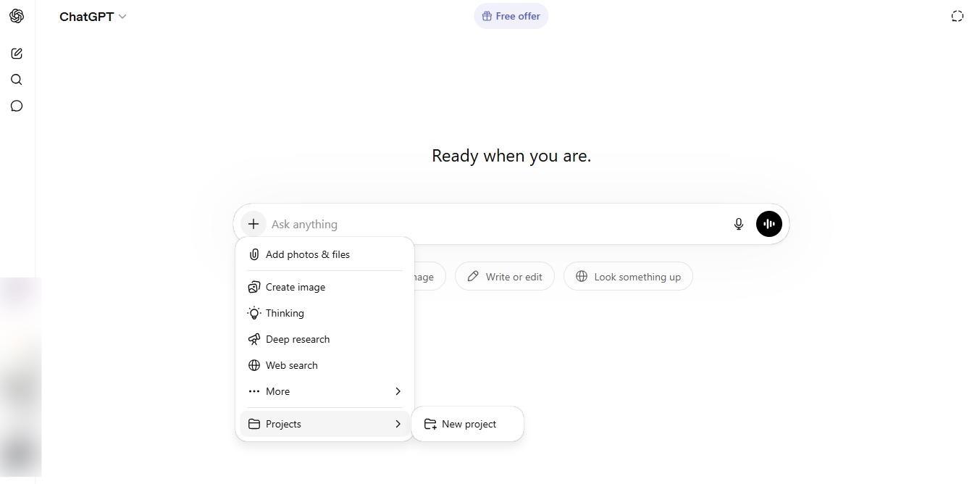The height and width of the screenshot is (484, 980).
Task: Expand the More submenu arrow
Action: tap(398, 391)
